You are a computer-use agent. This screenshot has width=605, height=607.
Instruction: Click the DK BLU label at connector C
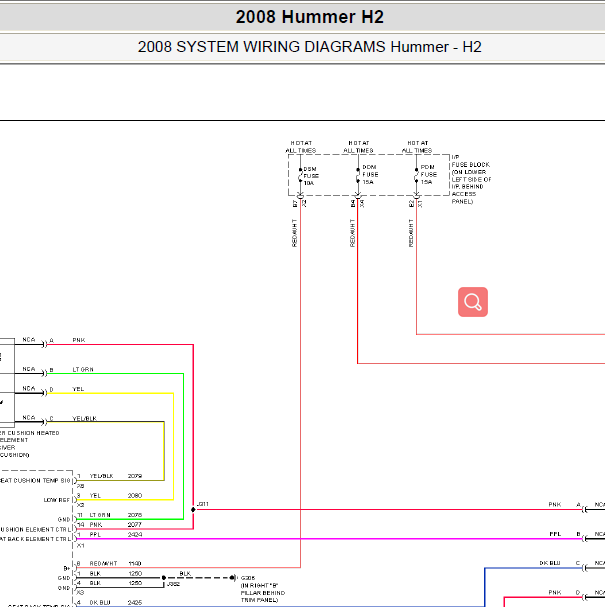(x=550, y=563)
